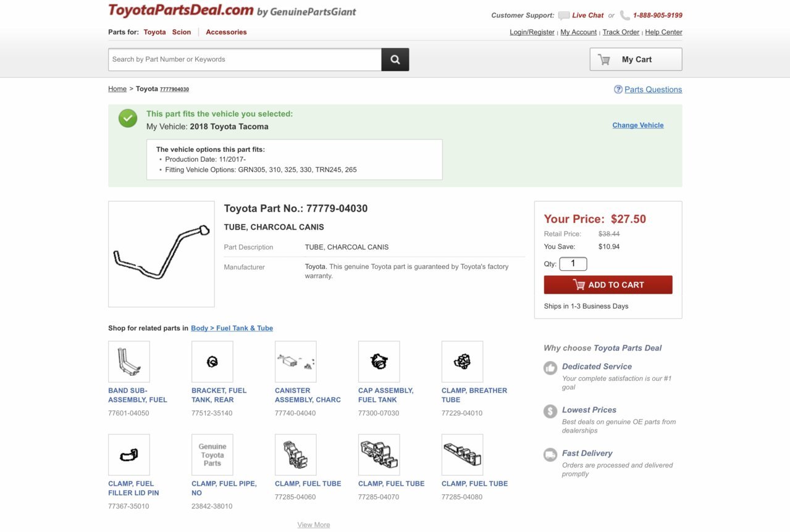The height and width of the screenshot is (532, 790).
Task: Open the charcoal canister tube product image
Action: coord(161,254)
